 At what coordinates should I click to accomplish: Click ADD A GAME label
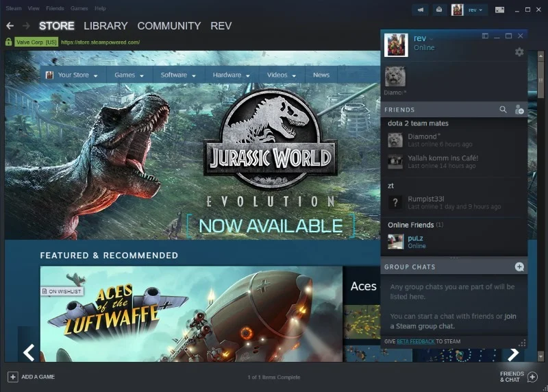(x=38, y=377)
